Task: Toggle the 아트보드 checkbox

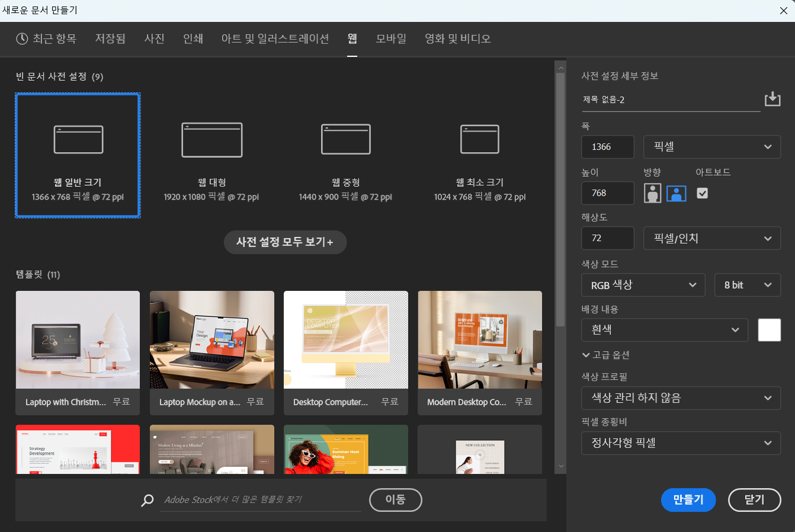Action: click(702, 193)
